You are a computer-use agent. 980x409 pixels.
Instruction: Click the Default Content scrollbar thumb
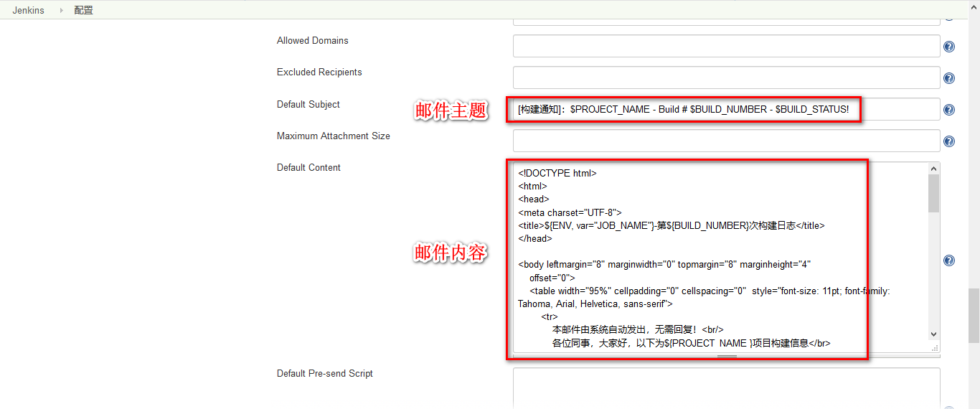(933, 194)
